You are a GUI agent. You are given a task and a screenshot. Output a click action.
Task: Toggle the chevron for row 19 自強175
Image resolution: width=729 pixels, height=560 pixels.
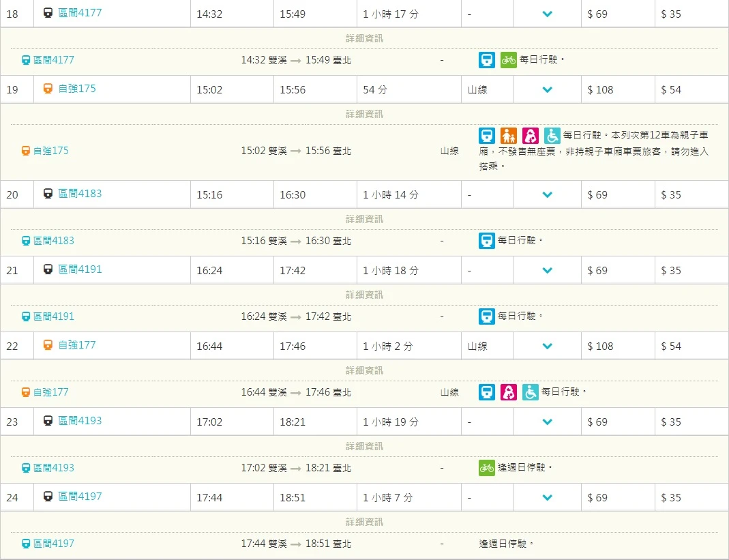(x=547, y=90)
